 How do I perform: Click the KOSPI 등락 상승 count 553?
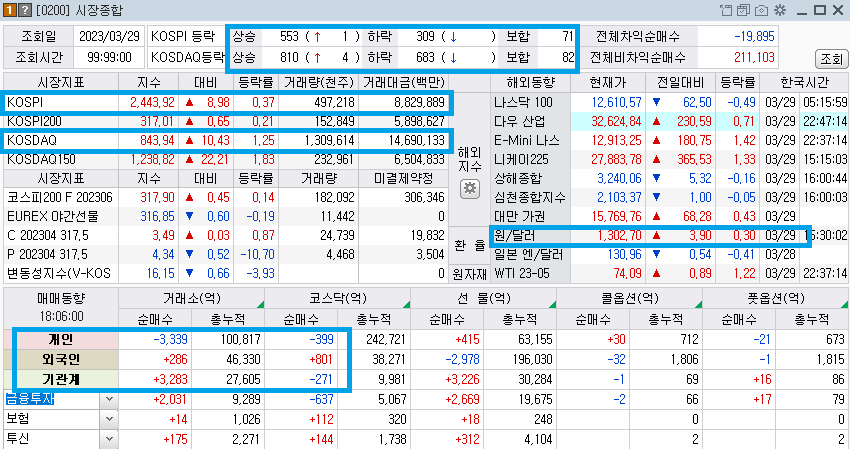coord(289,36)
